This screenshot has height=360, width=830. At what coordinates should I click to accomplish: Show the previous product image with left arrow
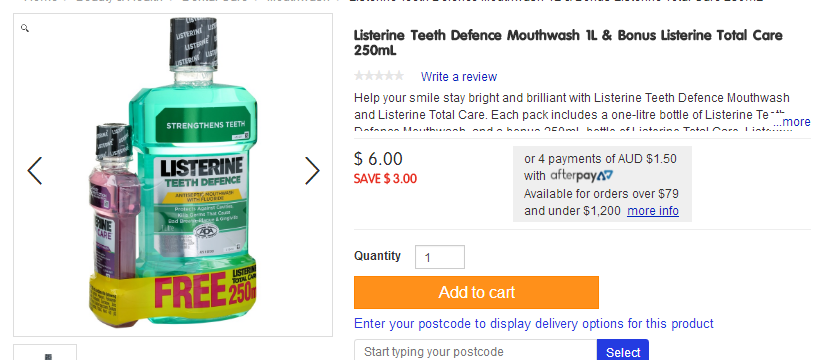(x=34, y=171)
